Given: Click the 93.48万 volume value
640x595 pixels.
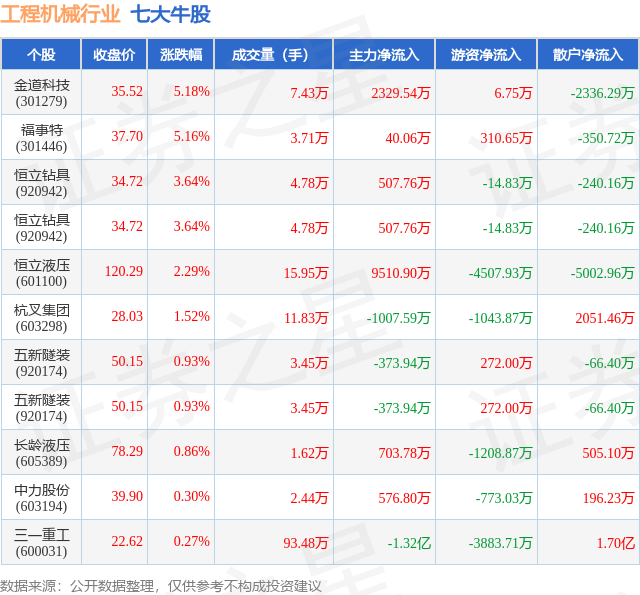Looking at the screenshot, I should click(x=306, y=543).
